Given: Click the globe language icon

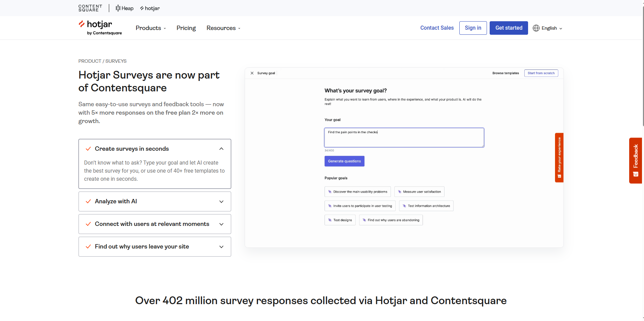Looking at the screenshot, I should tap(536, 28).
